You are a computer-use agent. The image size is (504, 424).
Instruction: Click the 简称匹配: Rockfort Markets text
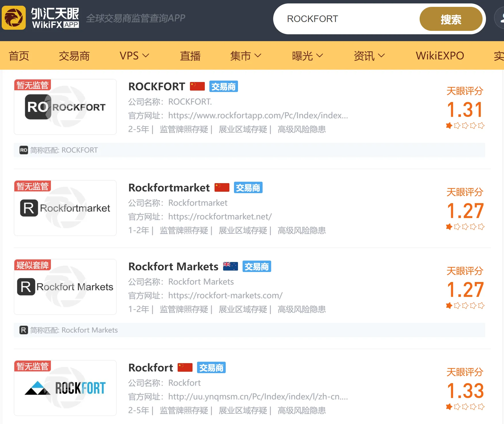pos(74,330)
